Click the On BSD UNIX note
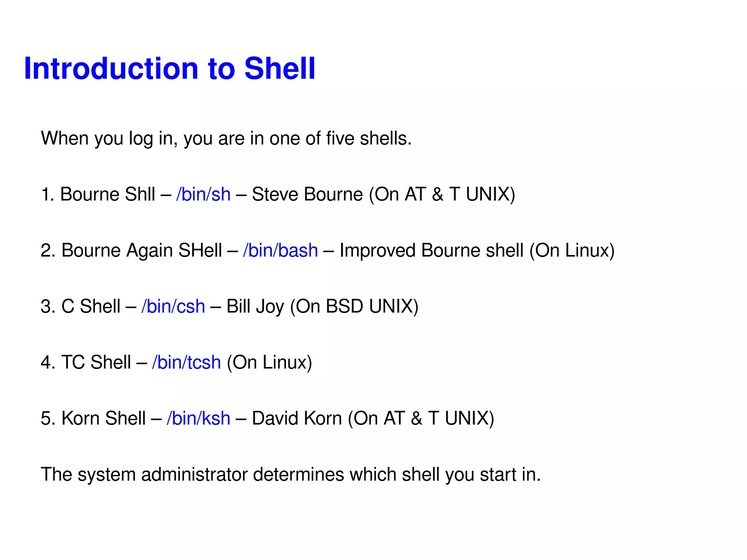The image size is (747, 560). tap(354, 306)
